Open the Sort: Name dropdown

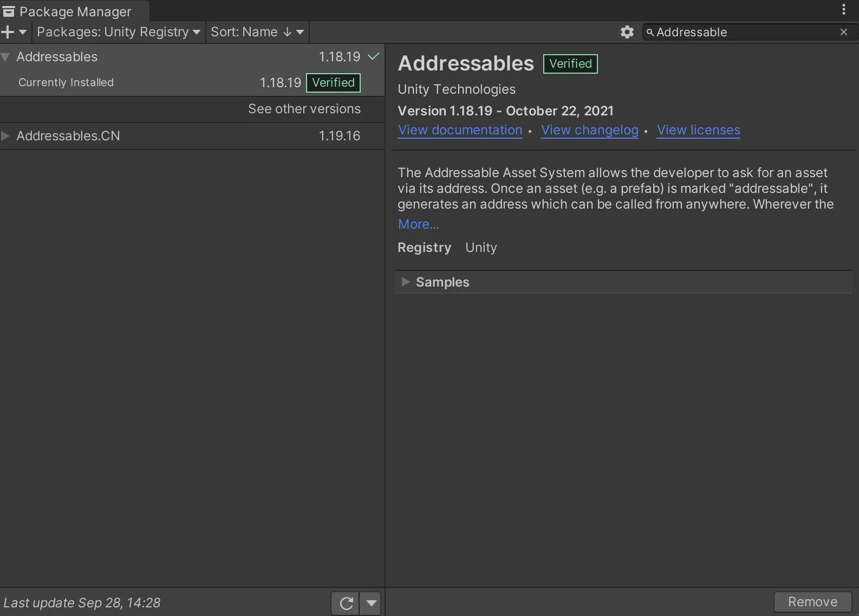pyautogui.click(x=257, y=32)
